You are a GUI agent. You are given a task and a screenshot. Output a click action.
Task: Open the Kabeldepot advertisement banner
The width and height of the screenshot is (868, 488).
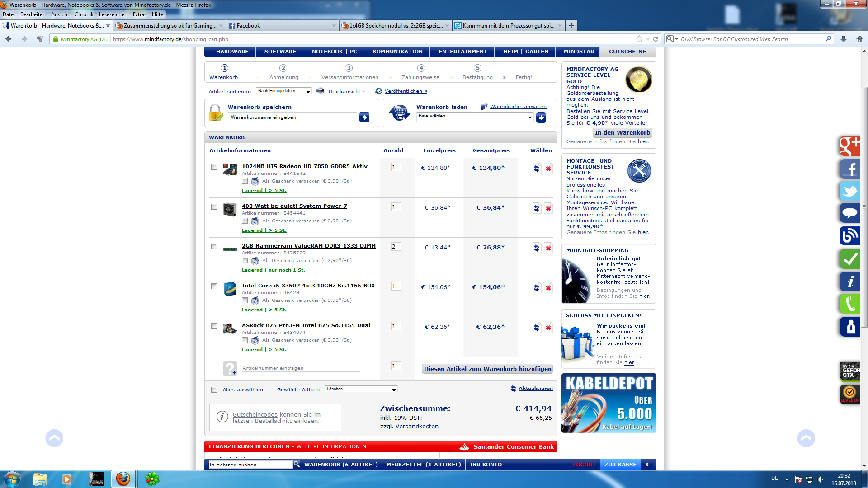(x=609, y=403)
